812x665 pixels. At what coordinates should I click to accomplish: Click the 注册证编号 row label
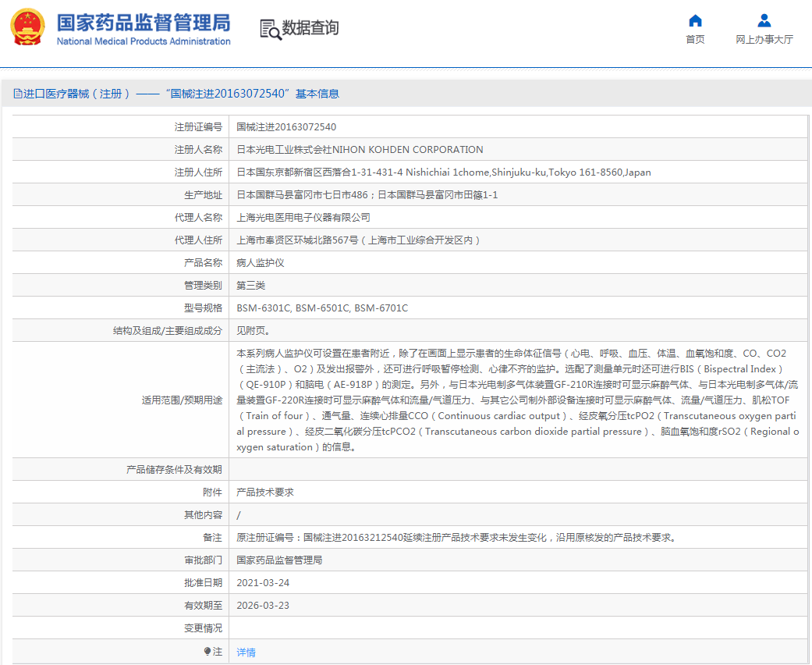(198, 127)
